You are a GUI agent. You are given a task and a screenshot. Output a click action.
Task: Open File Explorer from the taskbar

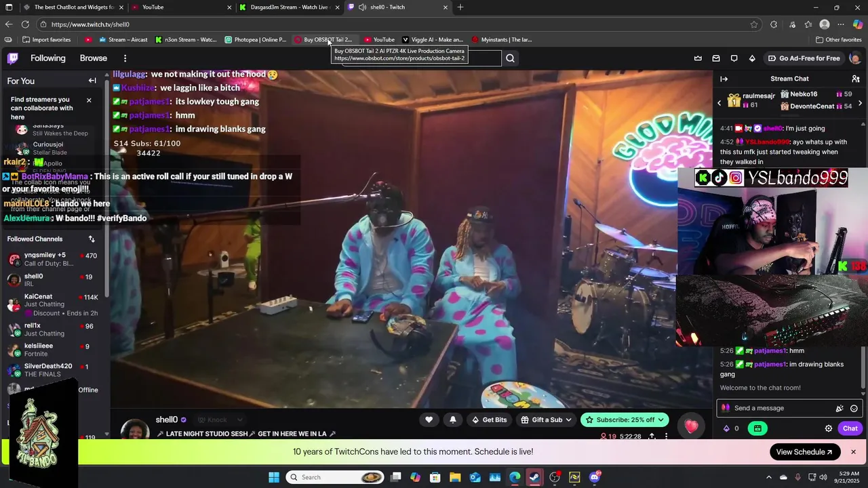(455, 477)
